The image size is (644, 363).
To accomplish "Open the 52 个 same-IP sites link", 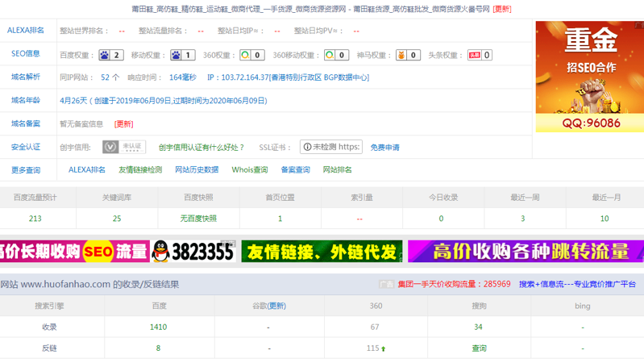I will coord(110,77).
